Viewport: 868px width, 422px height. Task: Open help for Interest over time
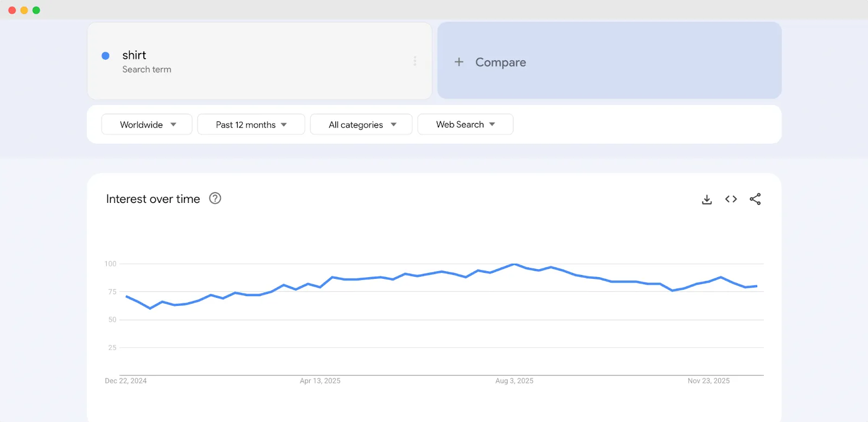pos(215,199)
